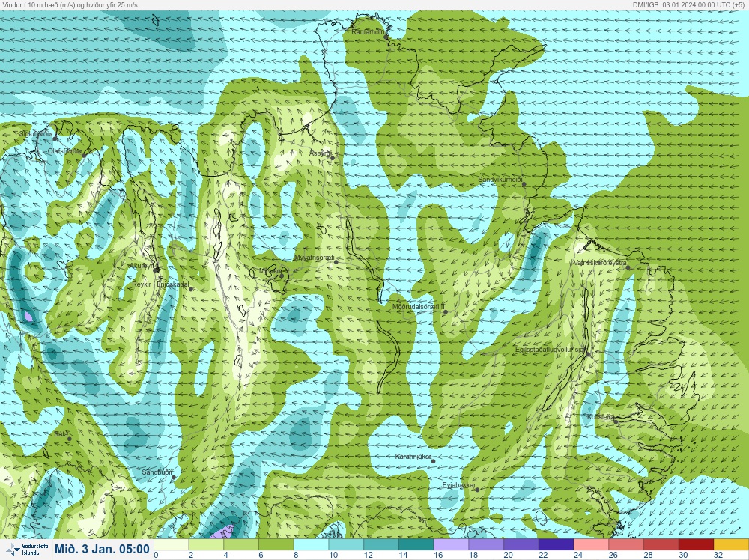Click the DMI/IGB model run timestamp
The width and height of the screenshot is (749, 560).
coord(688,4)
